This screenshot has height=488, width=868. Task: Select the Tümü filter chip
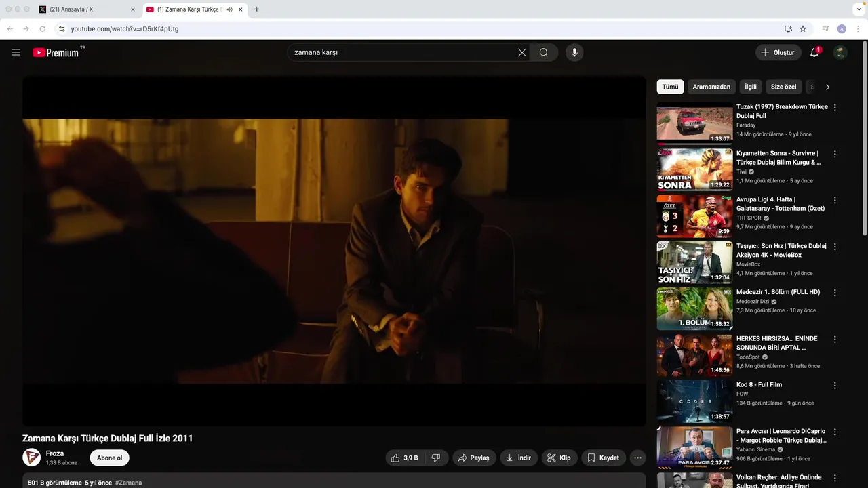pos(670,87)
